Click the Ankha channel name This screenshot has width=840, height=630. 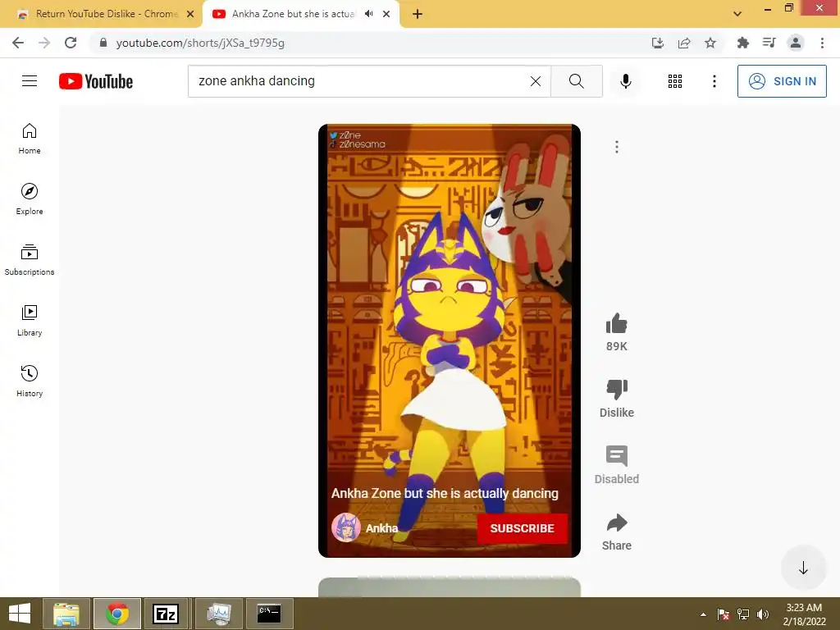381,528
